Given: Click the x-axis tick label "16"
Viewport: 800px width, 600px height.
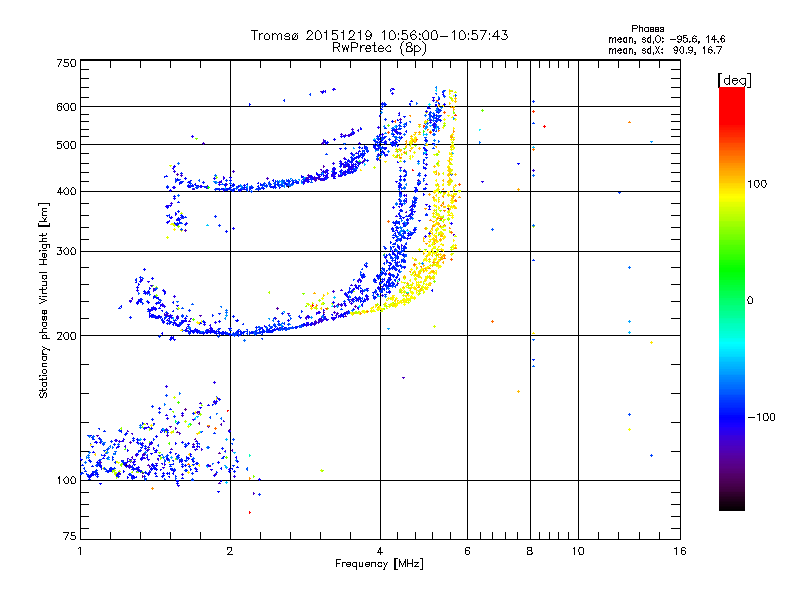Looking at the screenshot, I should tap(680, 551).
